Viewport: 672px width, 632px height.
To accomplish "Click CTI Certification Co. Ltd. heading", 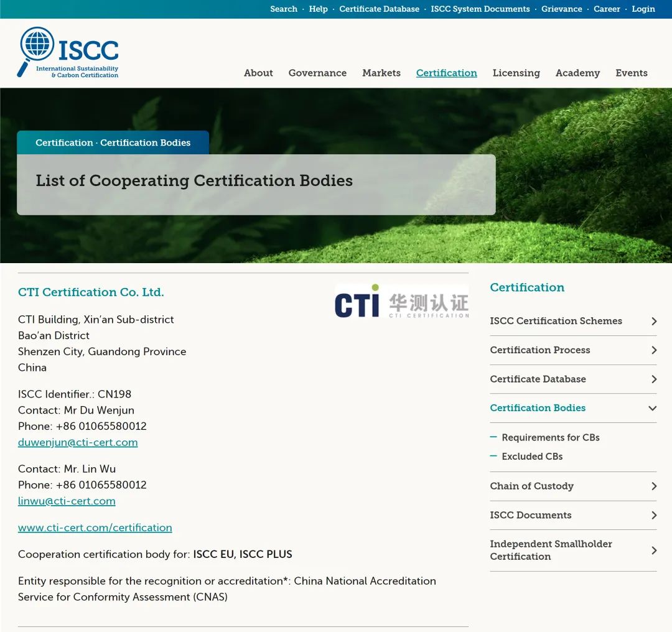I will (91, 292).
